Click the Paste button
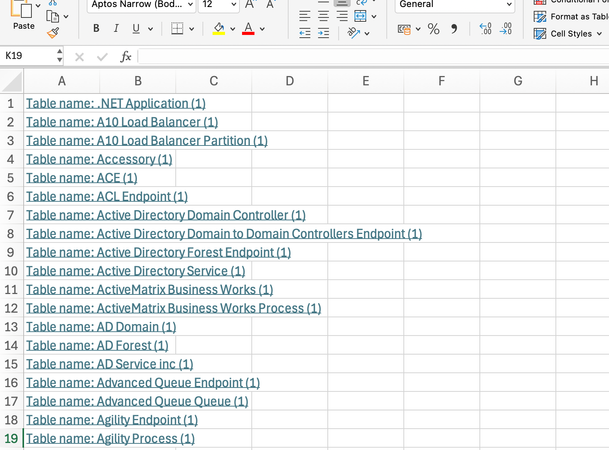The width and height of the screenshot is (609, 450). click(x=22, y=16)
